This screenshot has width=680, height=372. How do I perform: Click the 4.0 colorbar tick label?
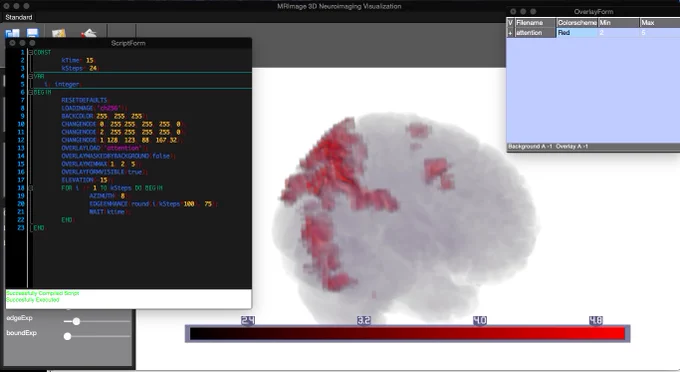coord(480,320)
